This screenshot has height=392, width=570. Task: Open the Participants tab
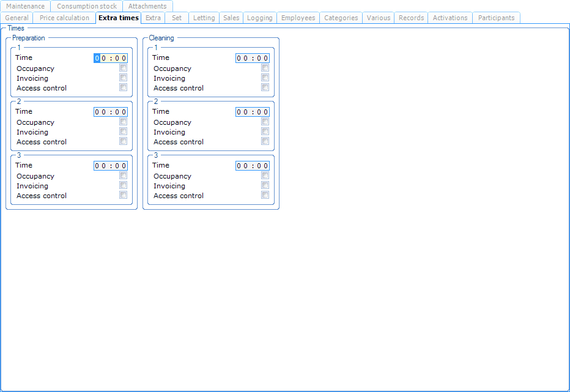[x=496, y=18]
